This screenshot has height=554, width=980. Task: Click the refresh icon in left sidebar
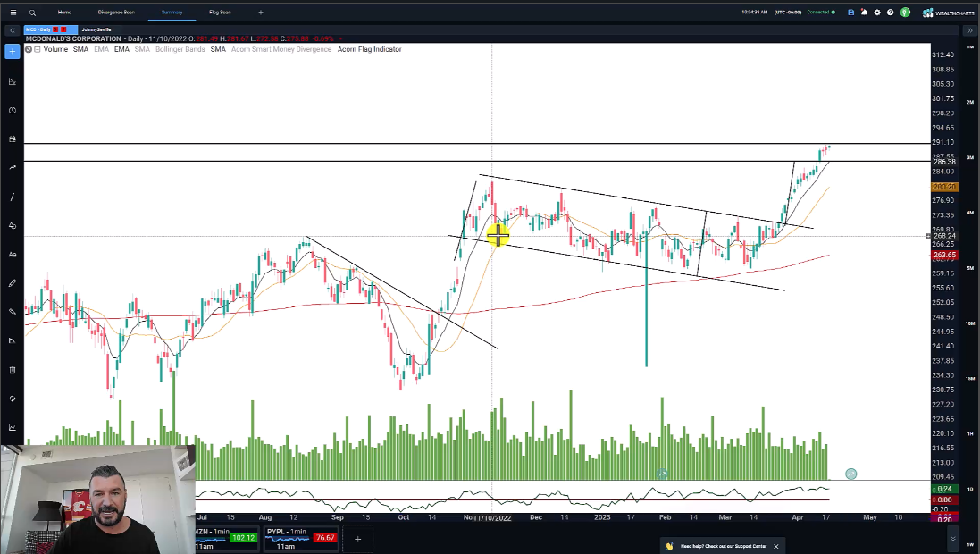click(x=13, y=399)
